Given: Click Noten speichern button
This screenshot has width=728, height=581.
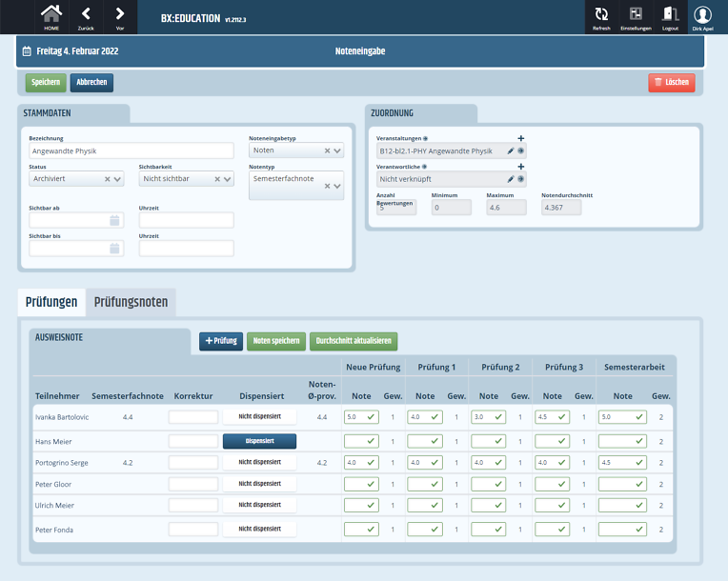Looking at the screenshot, I should coord(276,341).
